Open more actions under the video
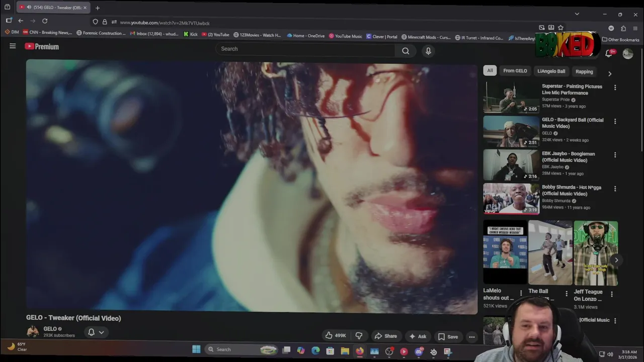The width and height of the screenshot is (644, 362). [x=471, y=337]
